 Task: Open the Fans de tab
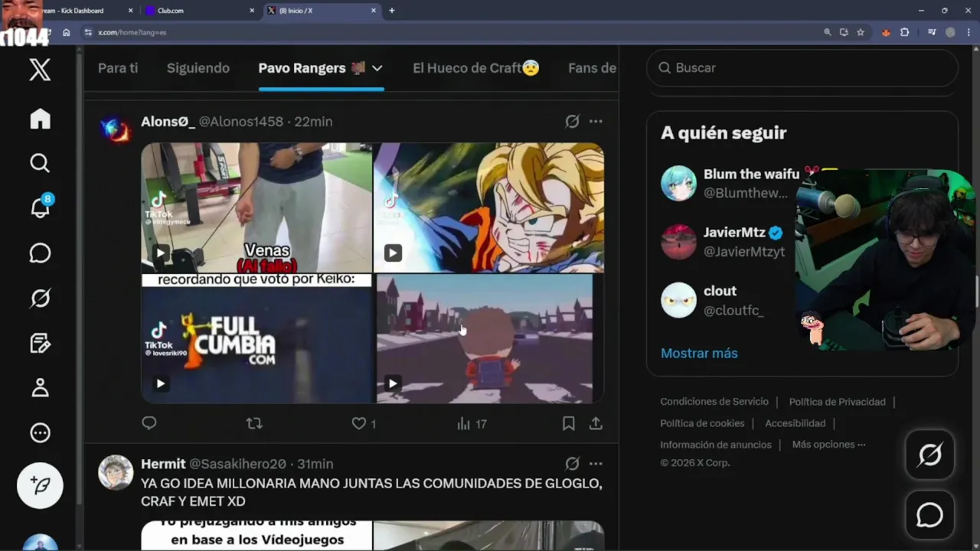click(x=592, y=68)
